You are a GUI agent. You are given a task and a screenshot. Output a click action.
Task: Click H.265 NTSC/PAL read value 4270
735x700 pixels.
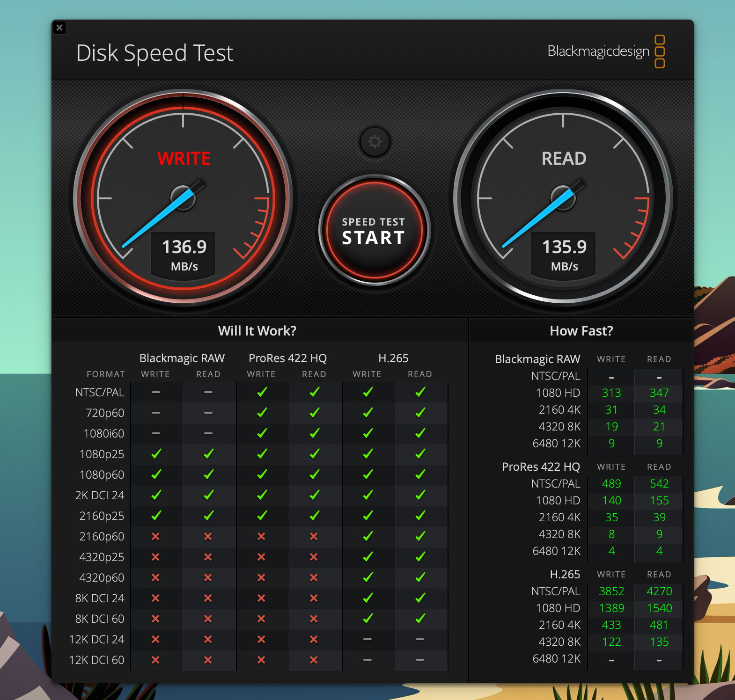coord(659,591)
